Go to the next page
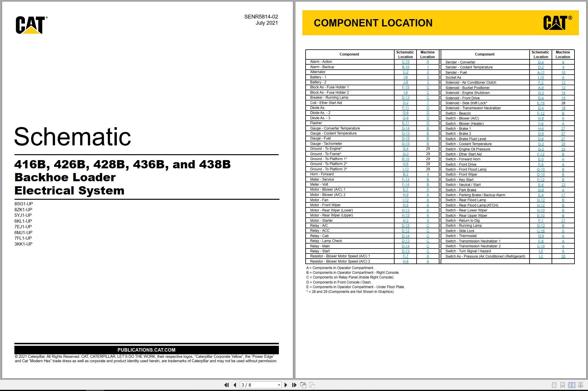The height and width of the screenshot is (391, 588). (x=286, y=385)
